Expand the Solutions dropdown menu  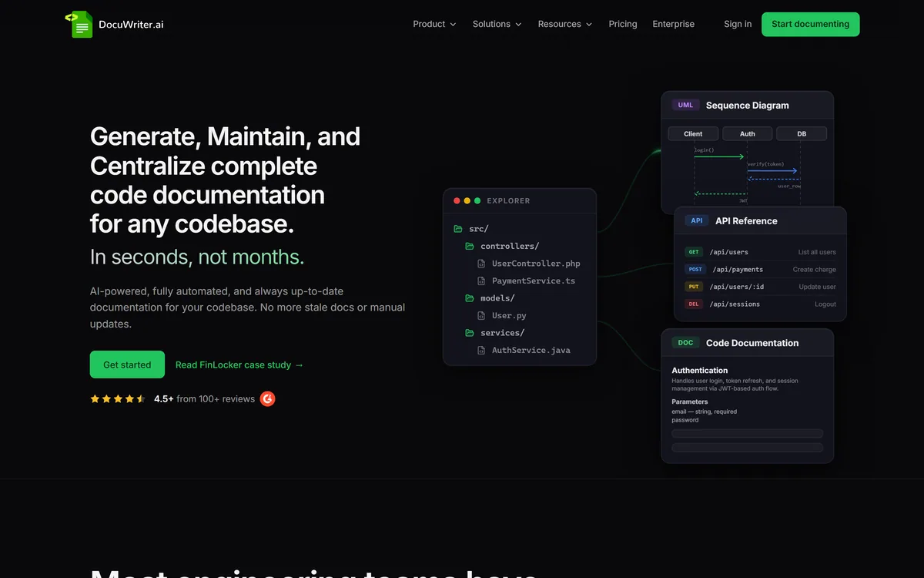(497, 24)
